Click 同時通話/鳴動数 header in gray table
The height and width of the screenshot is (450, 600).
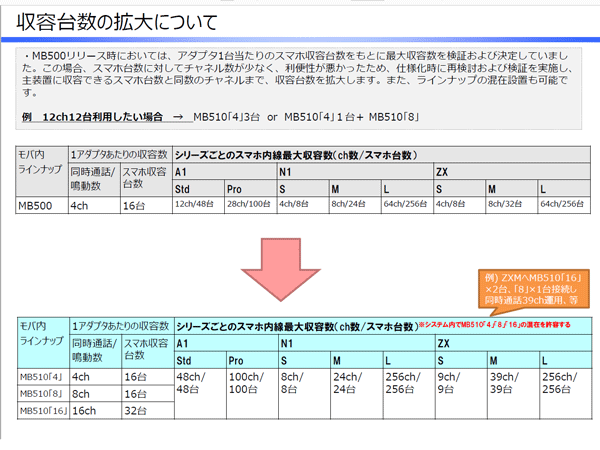(x=93, y=179)
